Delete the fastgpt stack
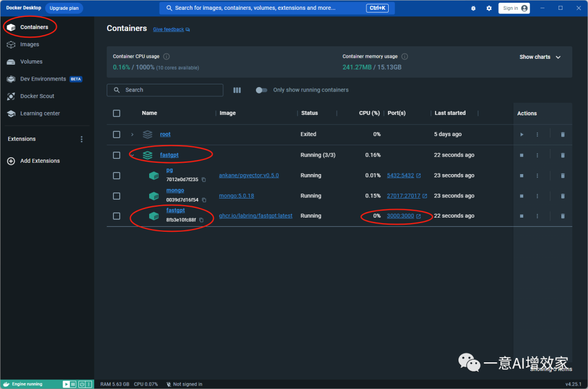Viewport: 588px width, 389px height. click(562, 155)
